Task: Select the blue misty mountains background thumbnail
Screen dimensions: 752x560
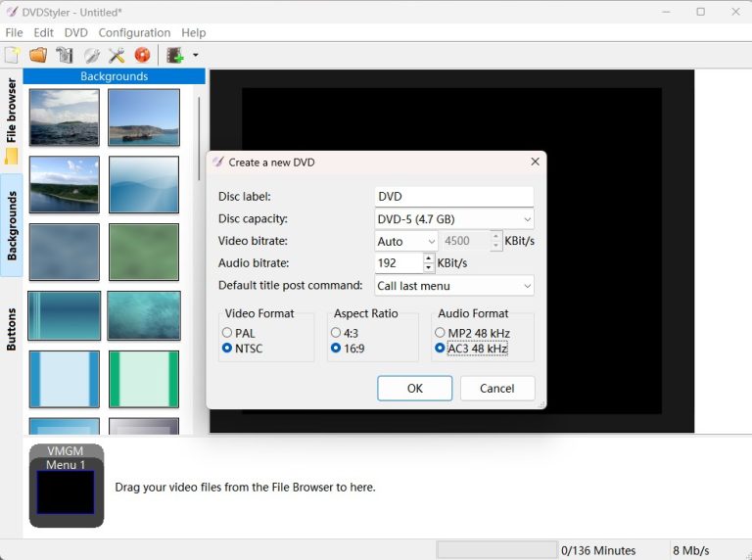Action: (144, 185)
